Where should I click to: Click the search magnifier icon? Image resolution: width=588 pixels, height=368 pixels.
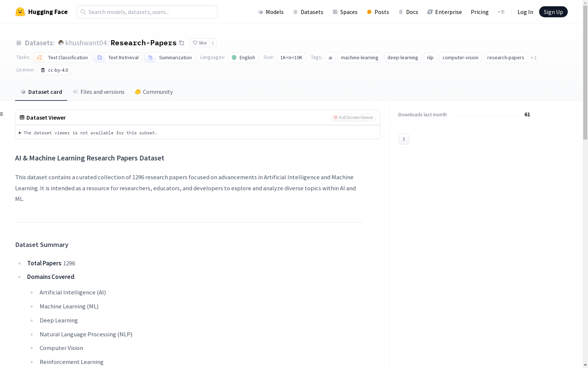[x=83, y=12]
